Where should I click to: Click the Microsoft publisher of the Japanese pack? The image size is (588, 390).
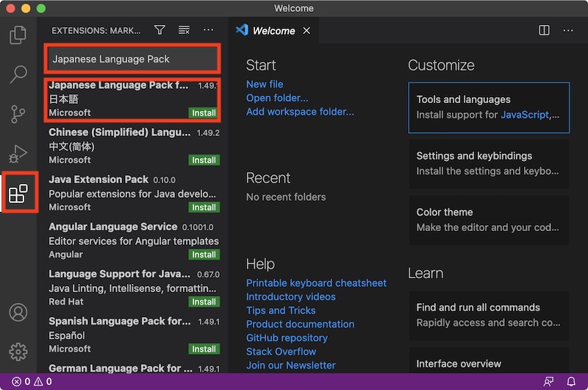point(70,113)
